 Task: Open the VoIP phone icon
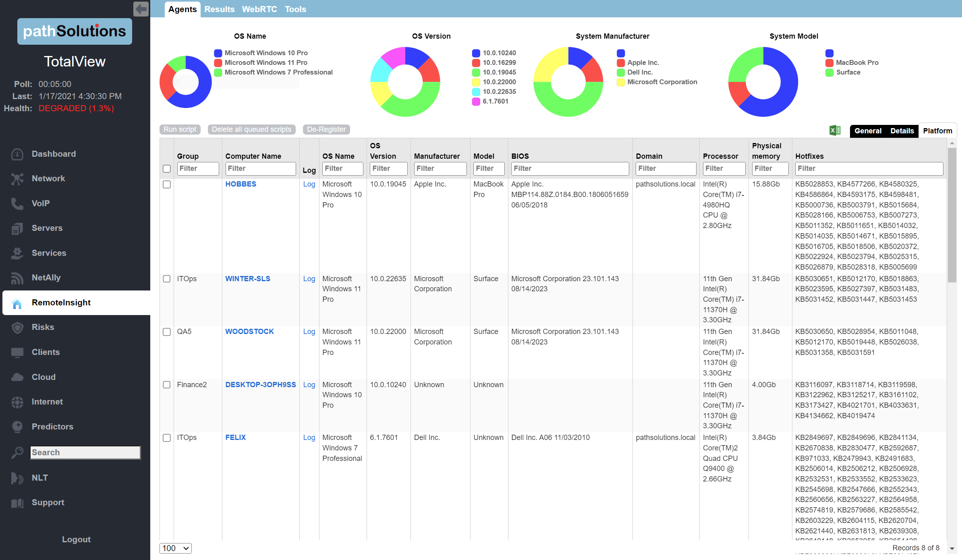[x=17, y=203]
